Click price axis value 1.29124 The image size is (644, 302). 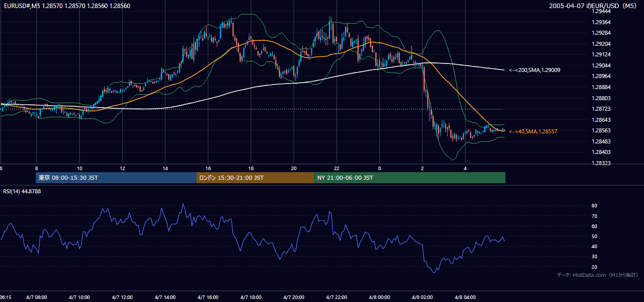(601, 54)
